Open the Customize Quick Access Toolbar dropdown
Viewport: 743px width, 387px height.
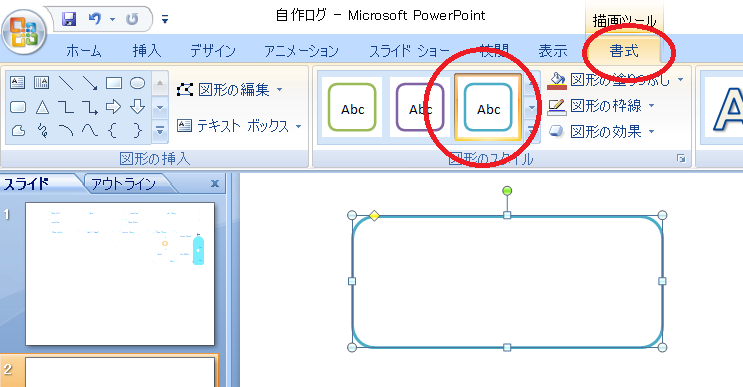164,19
